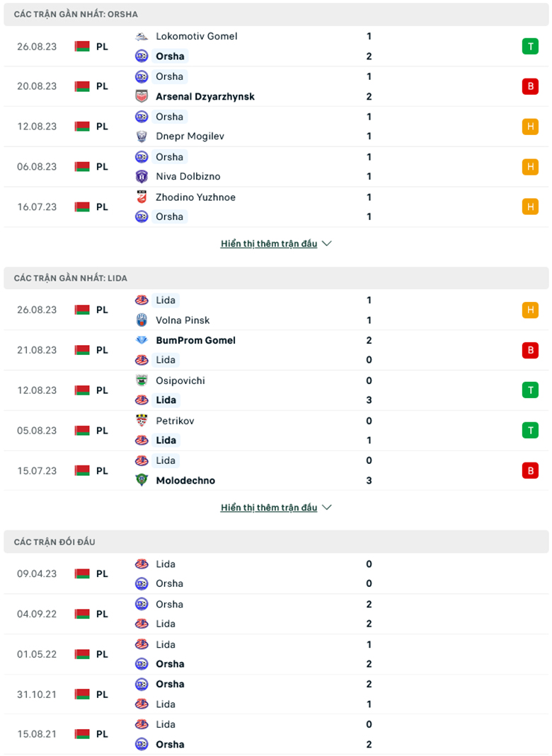Click Belarus flag on 31.10.21 match row
The image size is (552, 756).
[82, 694]
